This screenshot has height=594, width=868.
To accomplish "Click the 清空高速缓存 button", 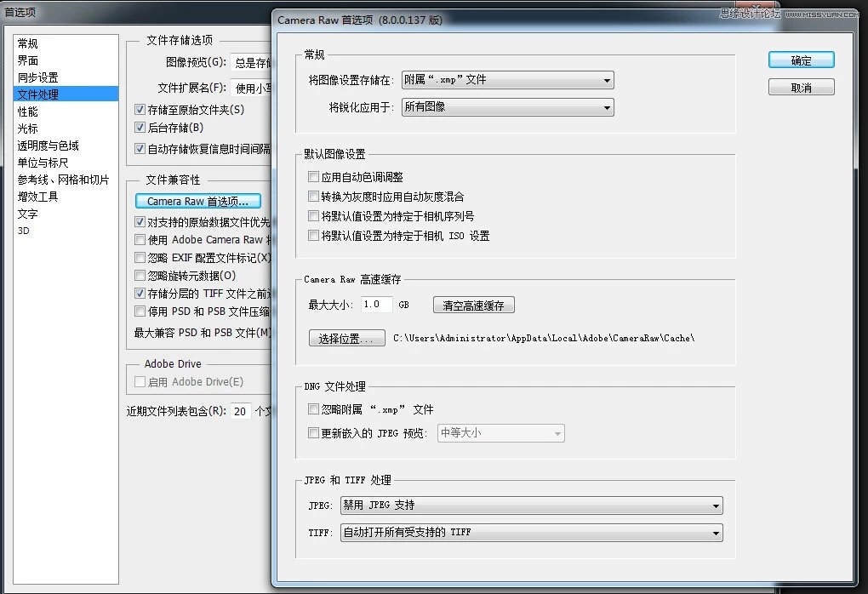I will tap(473, 305).
